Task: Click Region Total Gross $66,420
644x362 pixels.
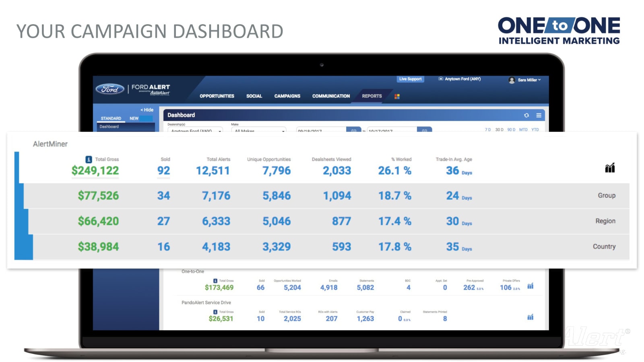Action: coord(98,221)
